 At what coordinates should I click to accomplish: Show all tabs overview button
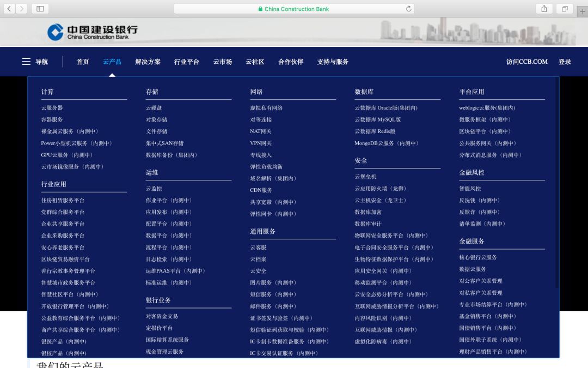click(565, 9)
